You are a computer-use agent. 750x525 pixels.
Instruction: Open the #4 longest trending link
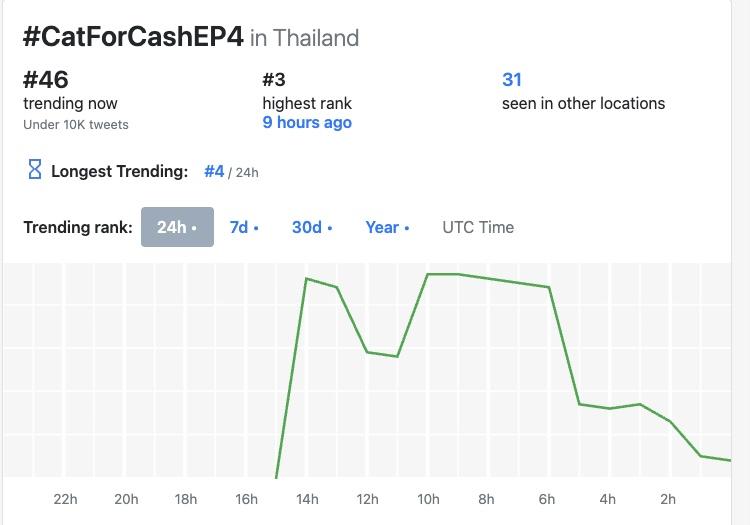pos(214,171)
